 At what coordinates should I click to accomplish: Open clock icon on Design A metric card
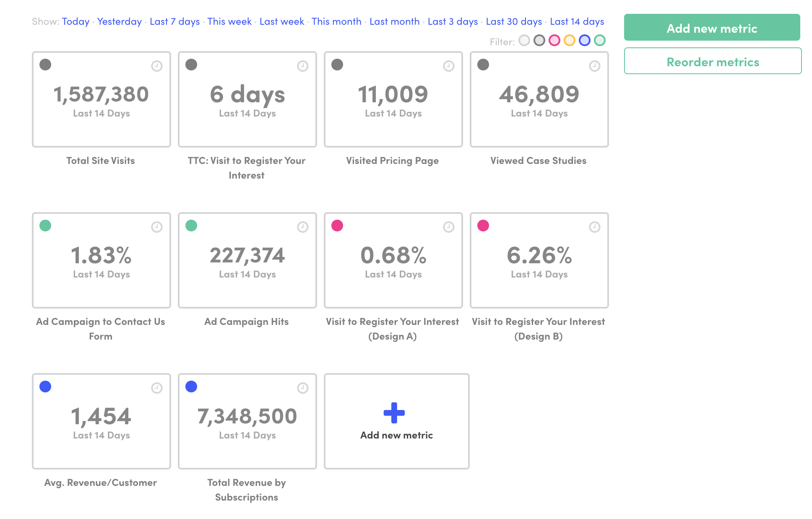[x=448, y=227]
